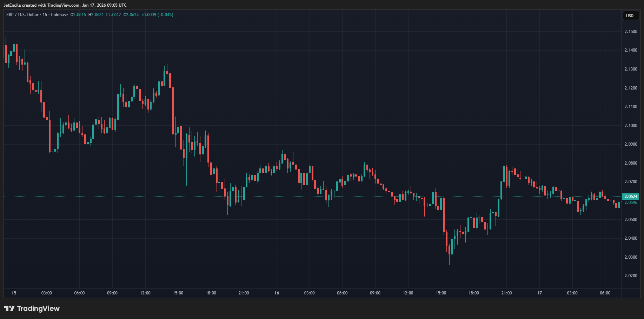Screen dimensions: 644x319
Task: Open the USD currency unit selector
Action: (630, 15)
